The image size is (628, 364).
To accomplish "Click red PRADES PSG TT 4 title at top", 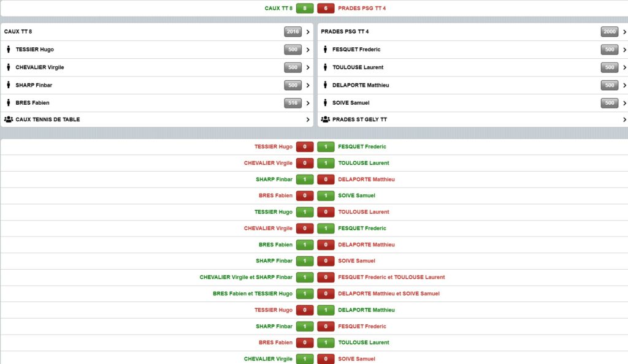I will pyautogui.click(x=362, y=9).
